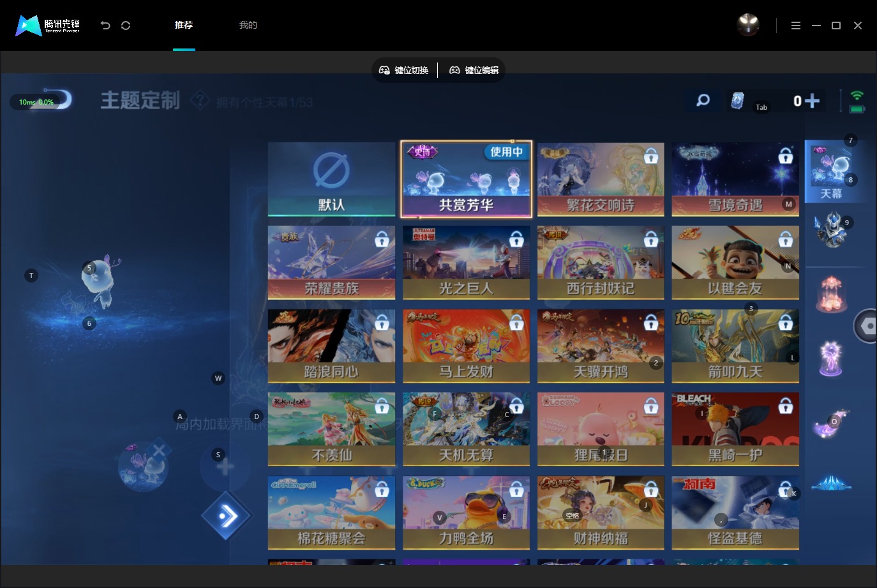The height and width of the screenshot is (588, 877).
Task: Click the back arrow icon in title bar
Action: pyautogui.click(x=105, y=26)
